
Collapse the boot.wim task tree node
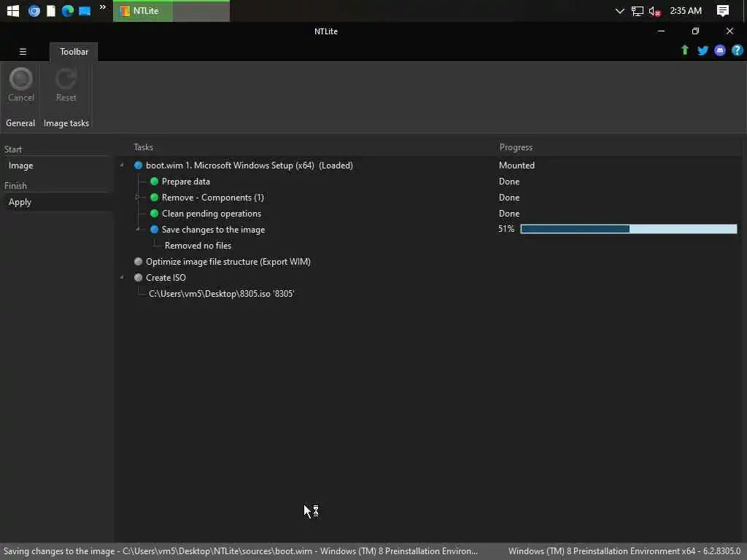click(x=122, y=166)
